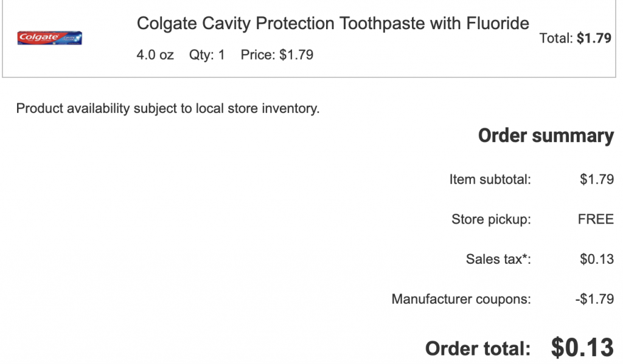Click the product availability notice text
The width and height of the screenshot is (623, 364).
click(x=168, y=109)
